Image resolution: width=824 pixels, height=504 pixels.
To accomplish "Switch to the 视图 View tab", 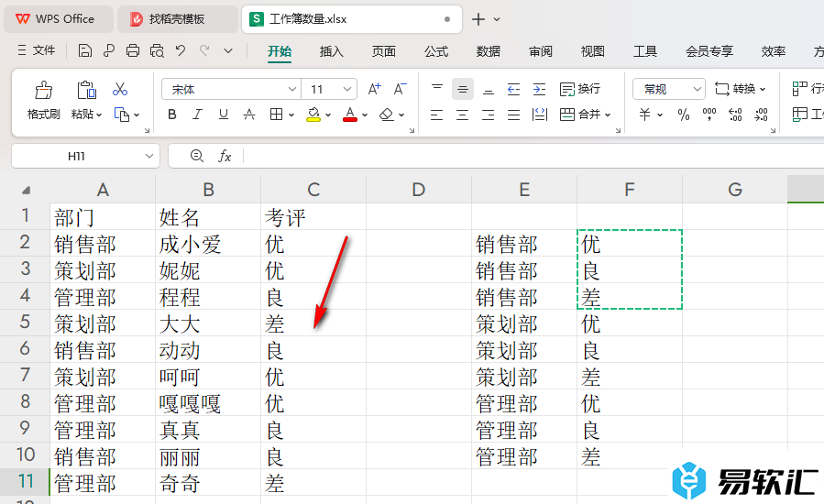I will (x=593, y=51).
